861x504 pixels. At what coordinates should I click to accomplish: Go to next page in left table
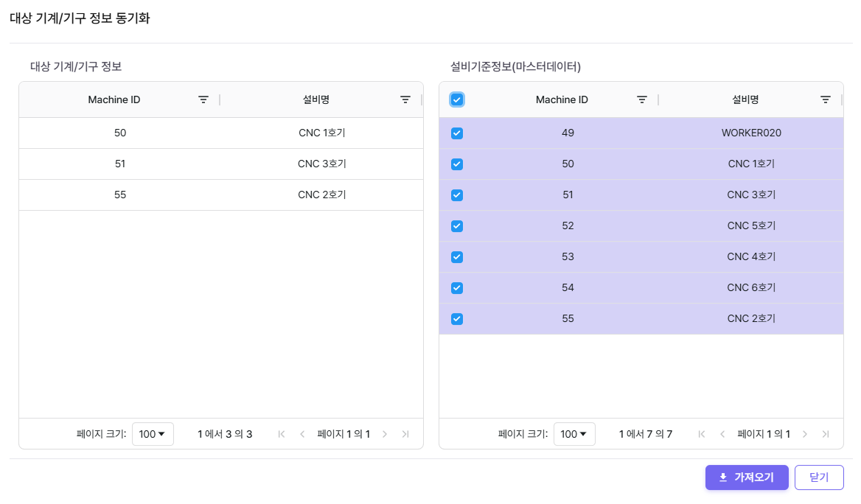(x=385, y=434)
